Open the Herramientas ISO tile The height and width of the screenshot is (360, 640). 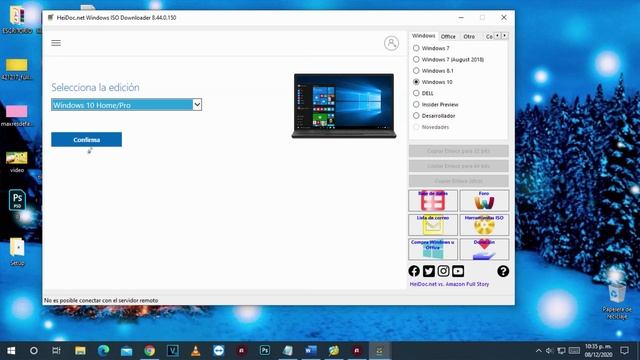(484, 225)
